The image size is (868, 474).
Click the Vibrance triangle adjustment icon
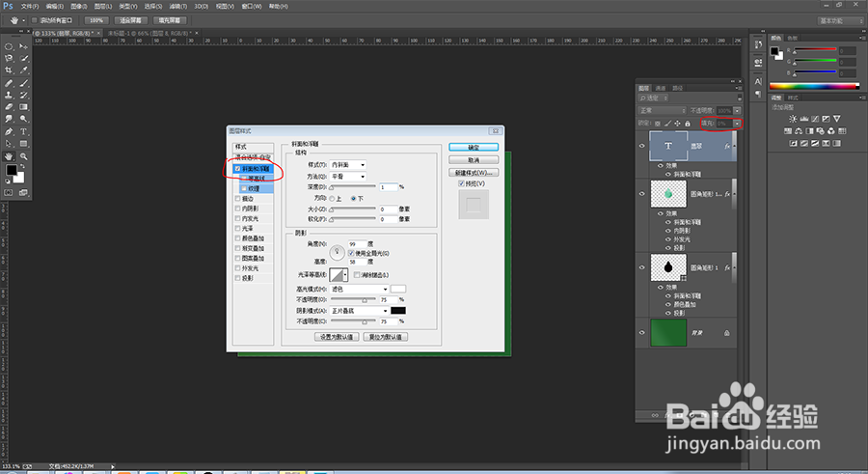click(836, 119)
